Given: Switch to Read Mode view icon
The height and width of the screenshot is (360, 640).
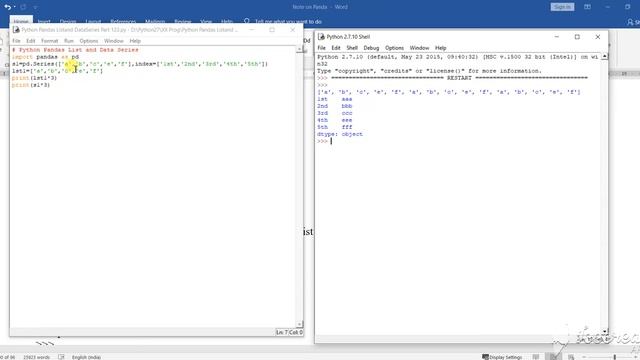Looking at the screenshot, I should (x=536, y=357).
